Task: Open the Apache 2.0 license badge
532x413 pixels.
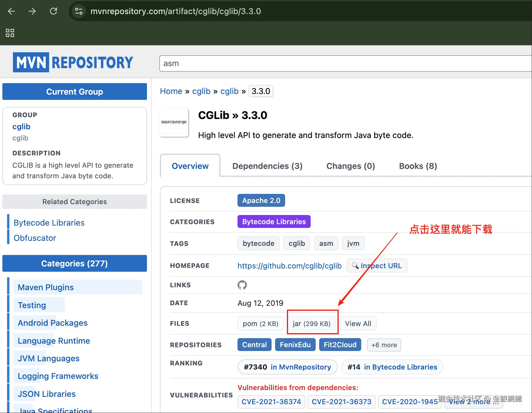Action: [261, 201]
